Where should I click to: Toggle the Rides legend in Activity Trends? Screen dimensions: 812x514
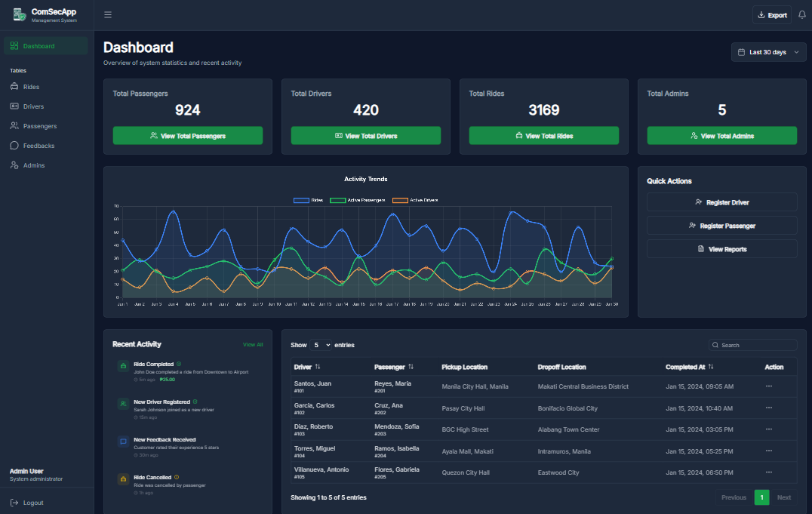309,200
